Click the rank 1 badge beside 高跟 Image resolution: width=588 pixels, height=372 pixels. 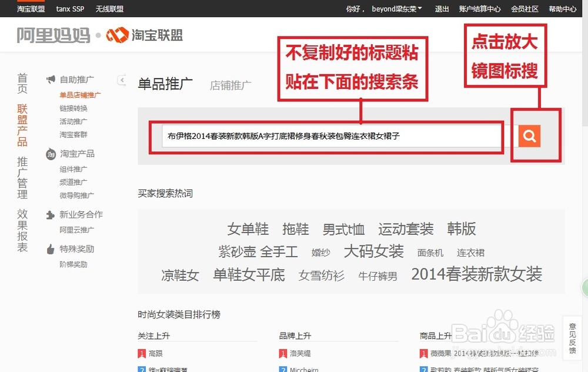point(141,354)
